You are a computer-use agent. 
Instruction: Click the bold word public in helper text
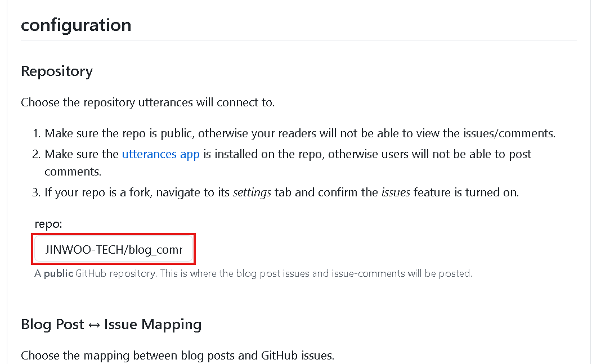click(x=58, y=273)
